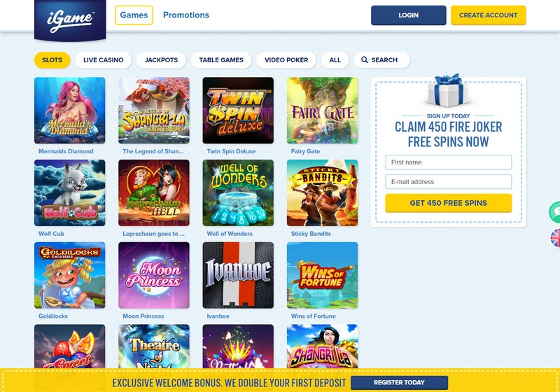
Task: Play the Wolf Cub slot
Action: click(69, 192)
